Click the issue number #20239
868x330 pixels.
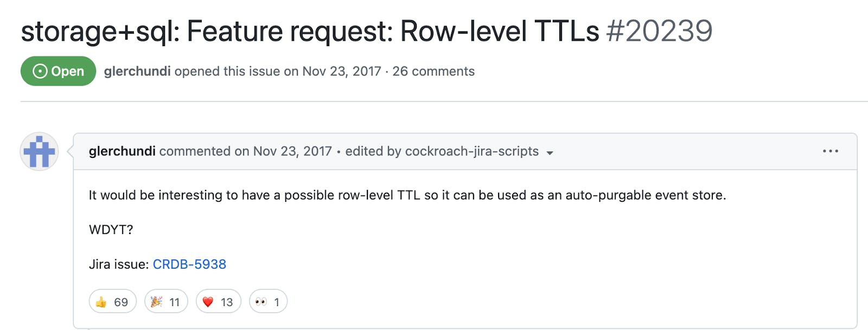point(659,31)
